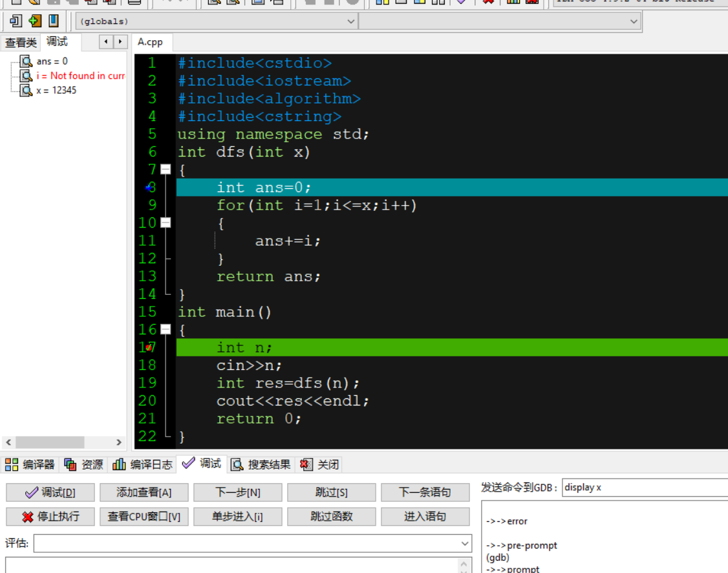Click the checkmark debug icon on top toolbar
The image size is (728, 573).
[x=462, y=3]
